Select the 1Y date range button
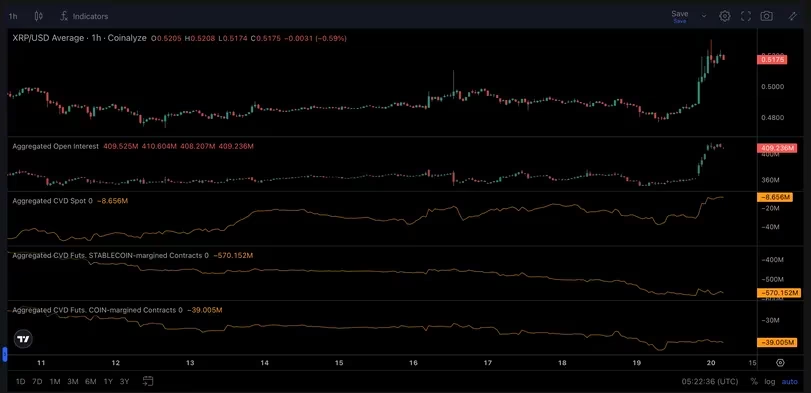The image size is (811, 393). tap(108, 382)
